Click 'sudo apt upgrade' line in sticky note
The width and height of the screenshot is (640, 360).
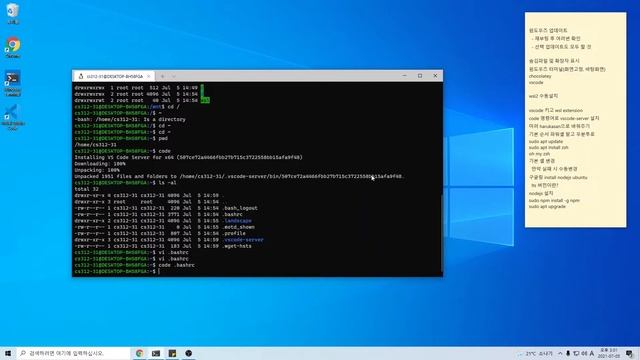(x=547, y=207)
